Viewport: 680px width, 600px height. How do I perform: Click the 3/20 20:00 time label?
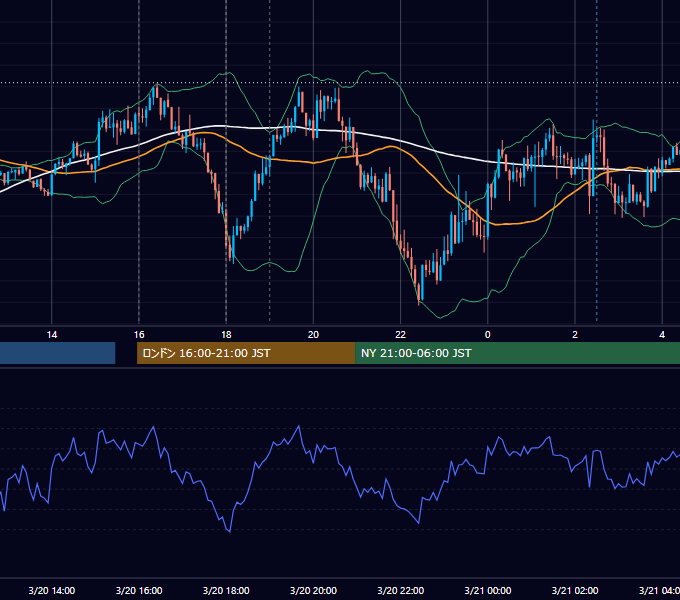[x=313, y=590]
